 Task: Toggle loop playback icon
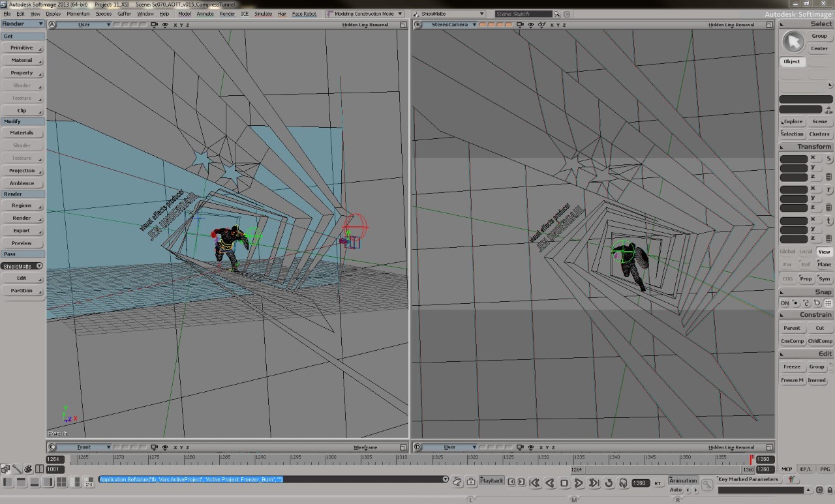point(609,483)
